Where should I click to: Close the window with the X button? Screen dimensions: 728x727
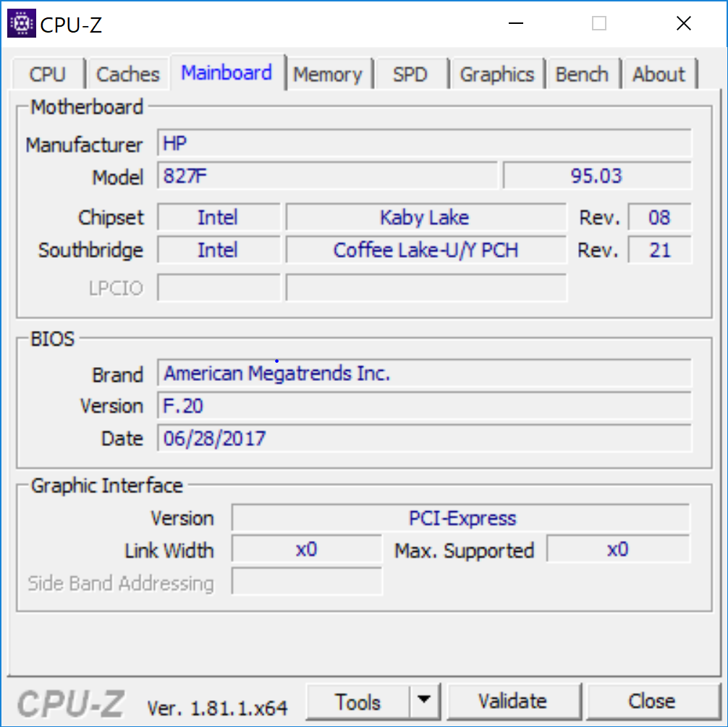[x=683, y=23]
